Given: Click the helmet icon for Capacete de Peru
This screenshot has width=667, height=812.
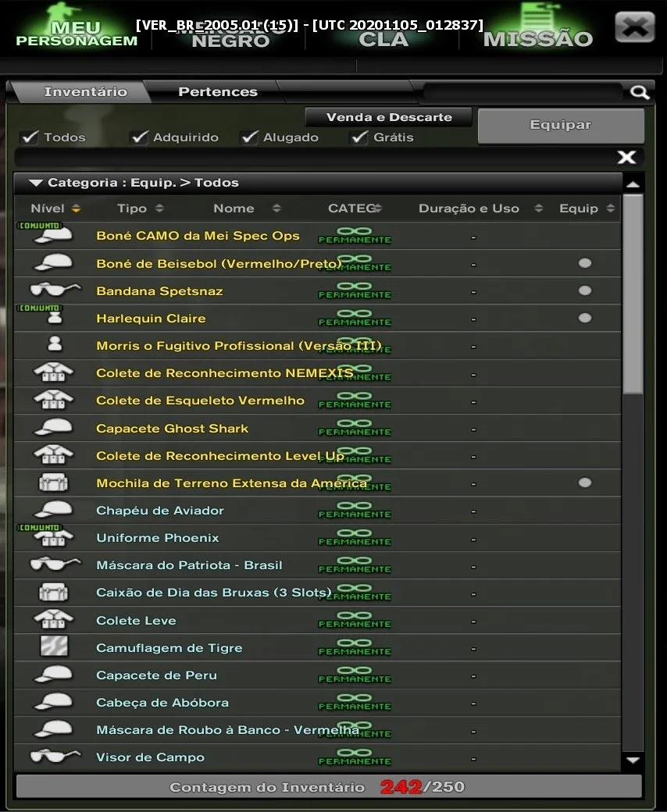Looking at the screenshot, I should click(53, 675).
